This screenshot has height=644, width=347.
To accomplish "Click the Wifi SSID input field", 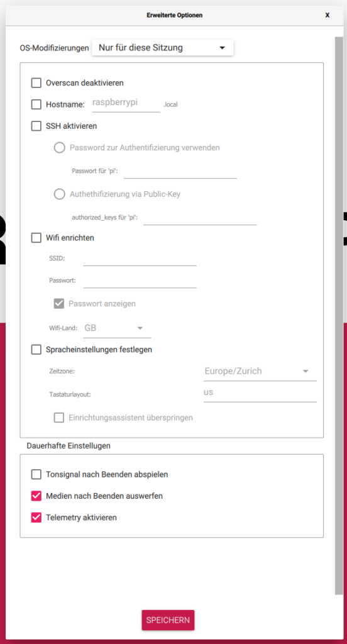I will click(140, 258).
